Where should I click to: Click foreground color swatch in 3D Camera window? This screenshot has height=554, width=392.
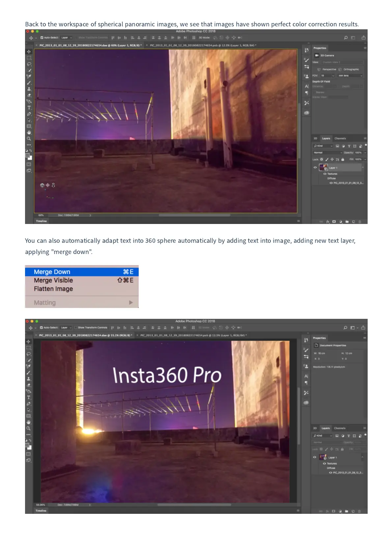[28, 155]
